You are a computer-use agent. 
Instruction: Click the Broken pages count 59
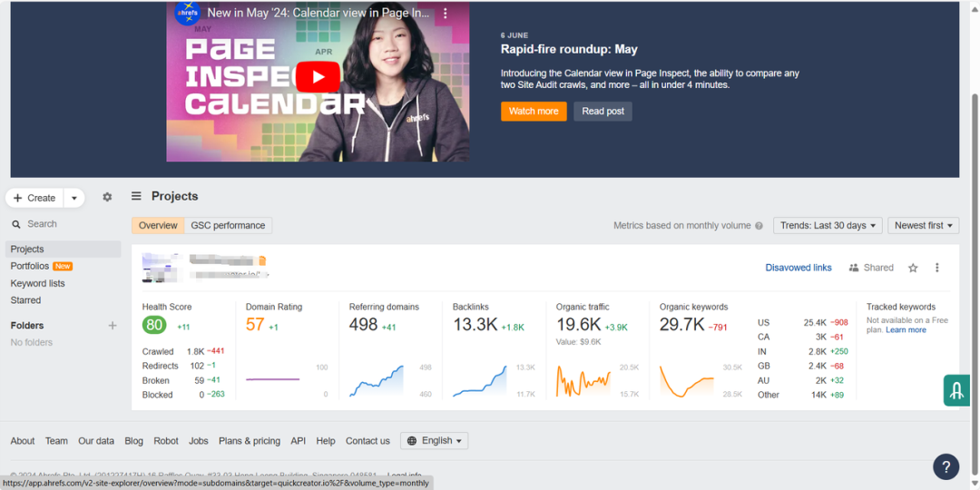(x=199, y=380)
